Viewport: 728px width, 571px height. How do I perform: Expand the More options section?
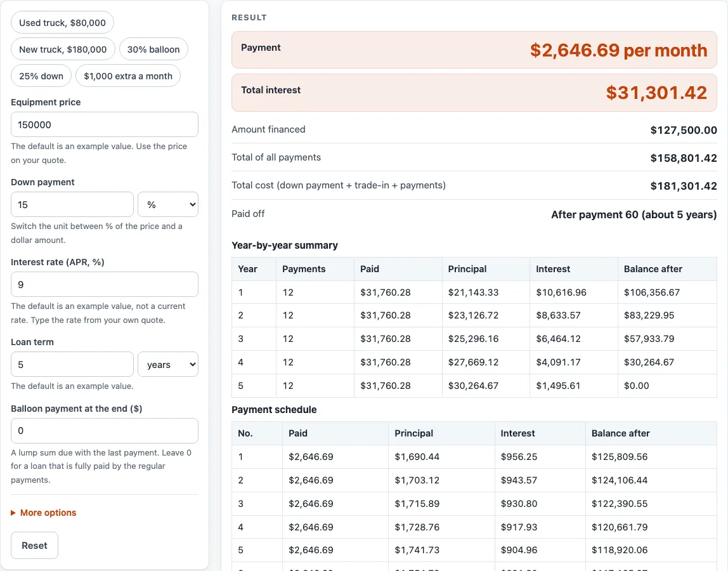coord(44,513)
